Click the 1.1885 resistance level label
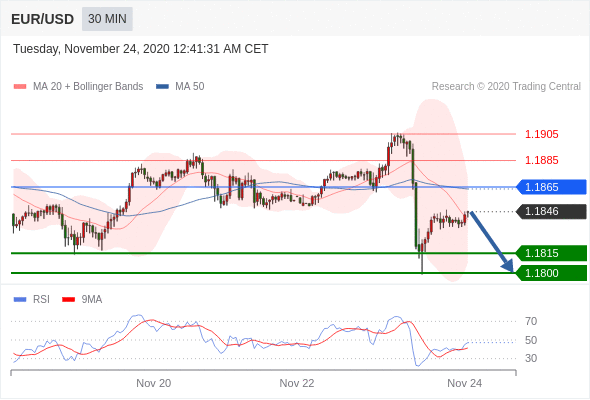 point(541,160)
